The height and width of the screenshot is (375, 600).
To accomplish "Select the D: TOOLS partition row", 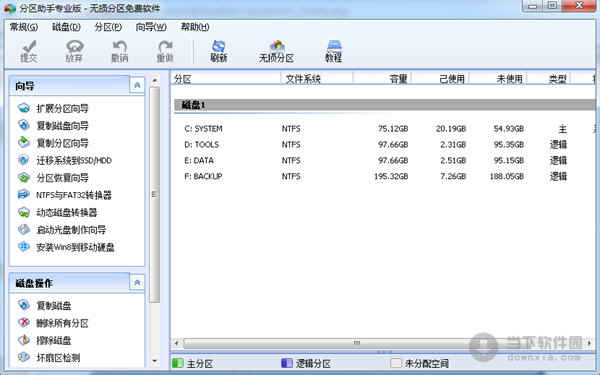I will point(385,145).
